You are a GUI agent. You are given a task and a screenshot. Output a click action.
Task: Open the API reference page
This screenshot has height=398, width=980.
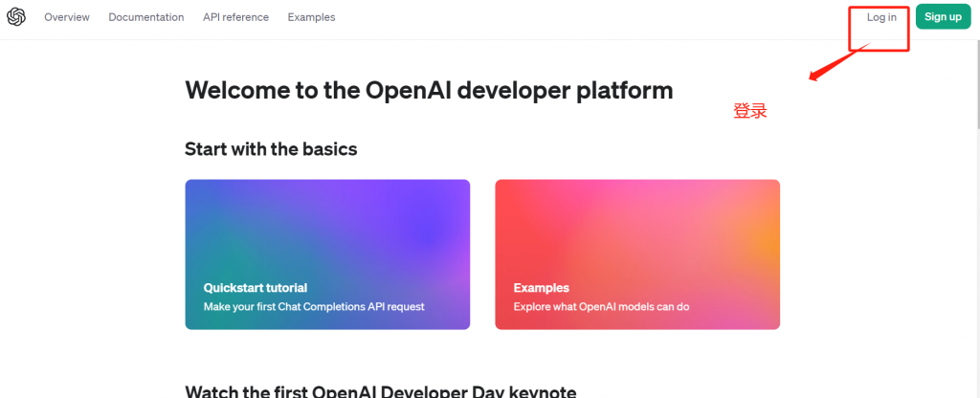pyautogui.click(x=235, y=17)
